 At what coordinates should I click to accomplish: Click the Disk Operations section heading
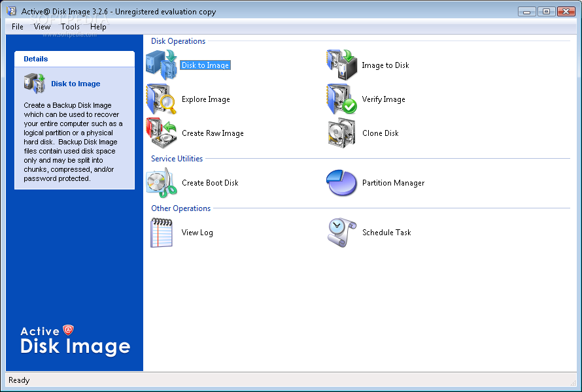pyautogui.click(x=178, y=41)
